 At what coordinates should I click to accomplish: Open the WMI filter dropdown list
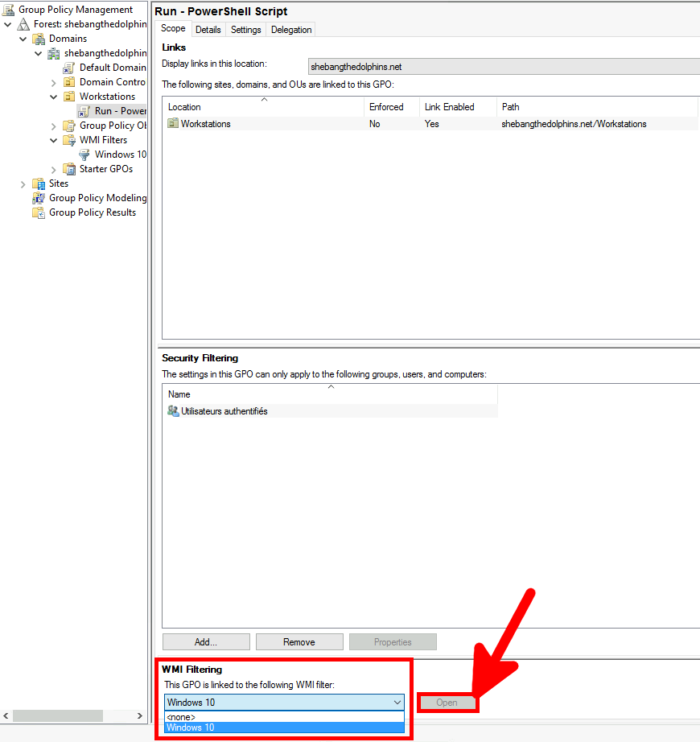coord(397,702)
